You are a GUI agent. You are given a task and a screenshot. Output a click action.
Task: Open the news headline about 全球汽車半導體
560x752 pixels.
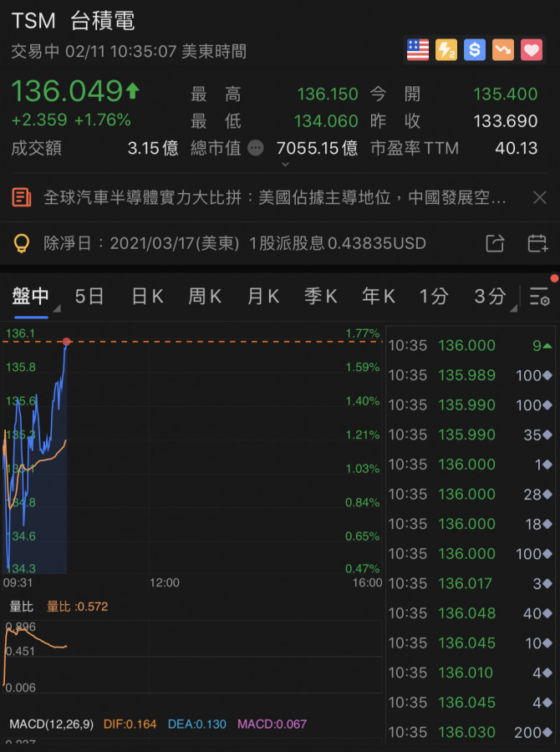click(x=274, y=197)
